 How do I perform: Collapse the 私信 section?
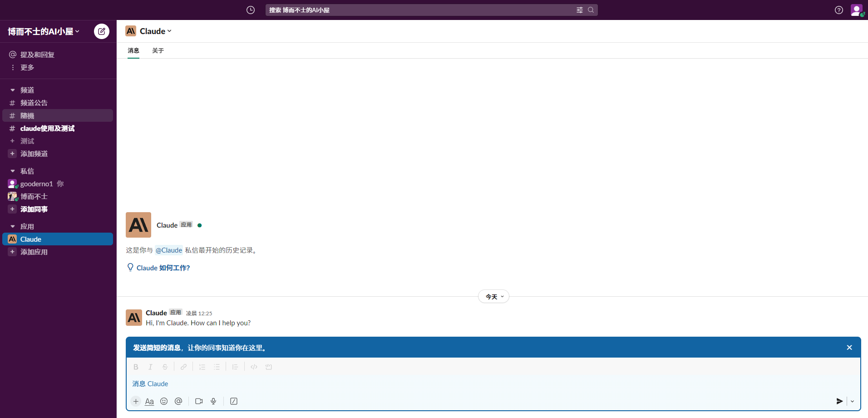tap(13, 171)
